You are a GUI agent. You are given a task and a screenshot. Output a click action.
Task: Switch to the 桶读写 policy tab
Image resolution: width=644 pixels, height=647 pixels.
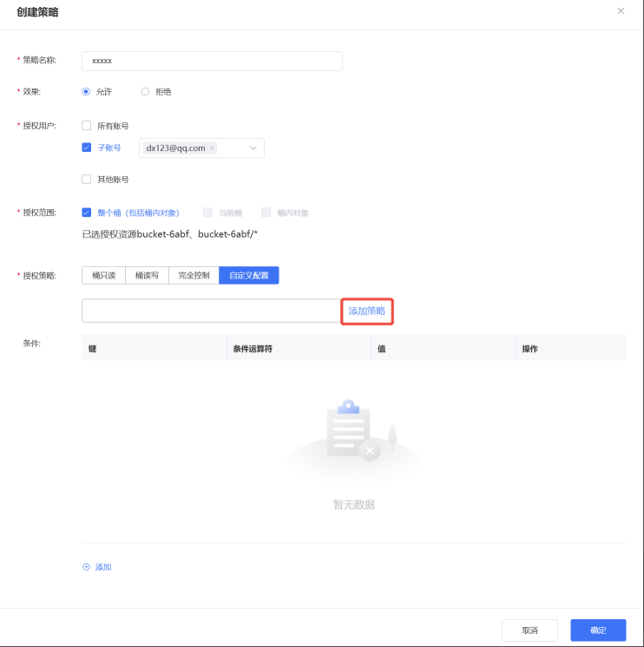147,275
